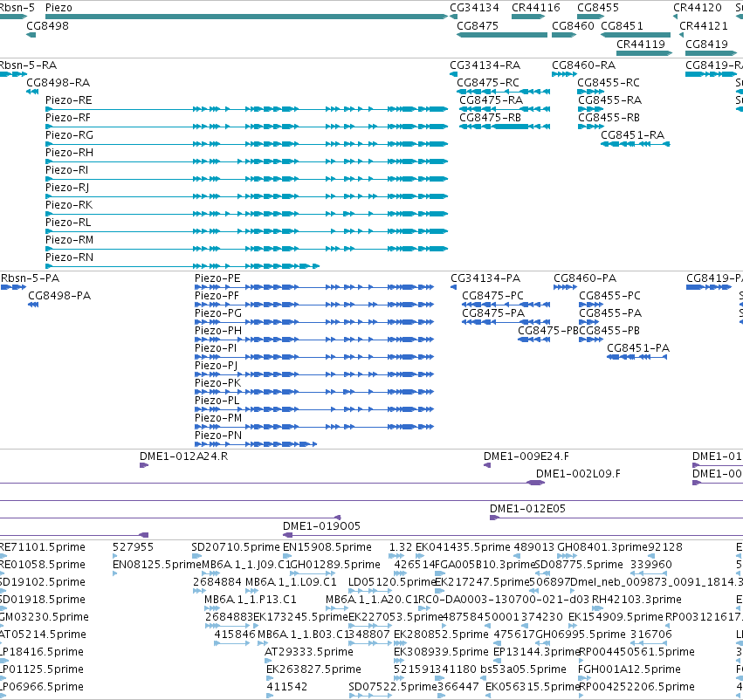Click the CG34134-RA transcript label

coord(485,65)
